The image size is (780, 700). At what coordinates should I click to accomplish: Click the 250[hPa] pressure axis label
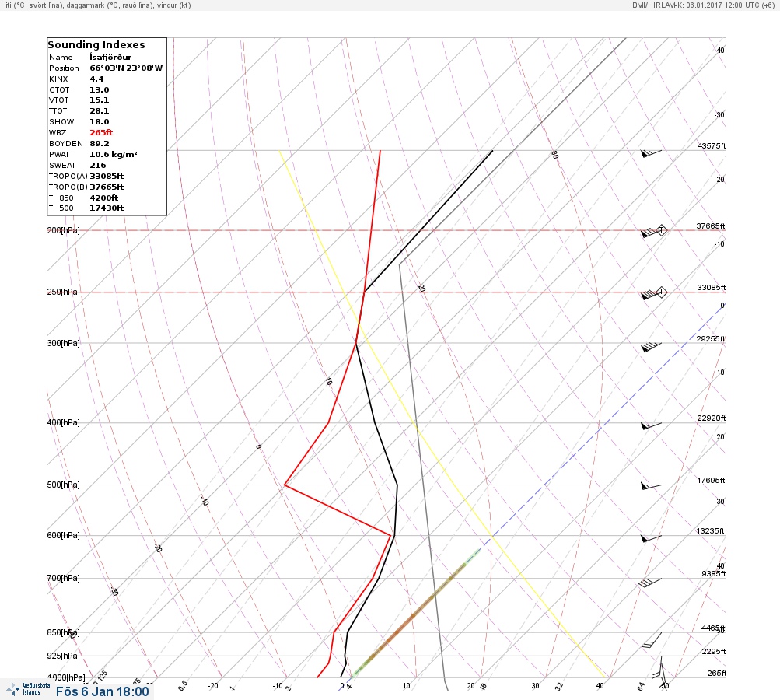point(63,292)
